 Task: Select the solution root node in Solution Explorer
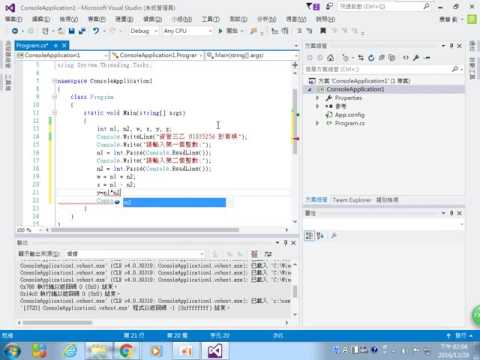[x=364, y=81]
